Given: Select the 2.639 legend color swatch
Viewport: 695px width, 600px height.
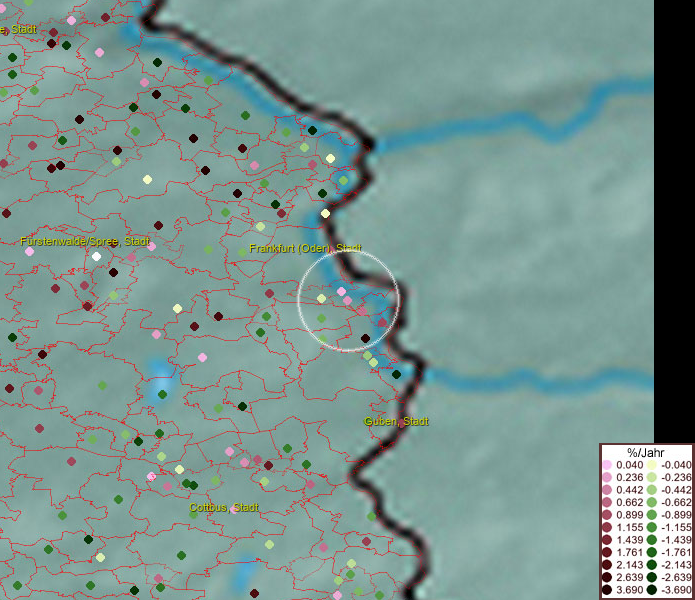Looking at the screenshot, I should click(x=607, y=577).
